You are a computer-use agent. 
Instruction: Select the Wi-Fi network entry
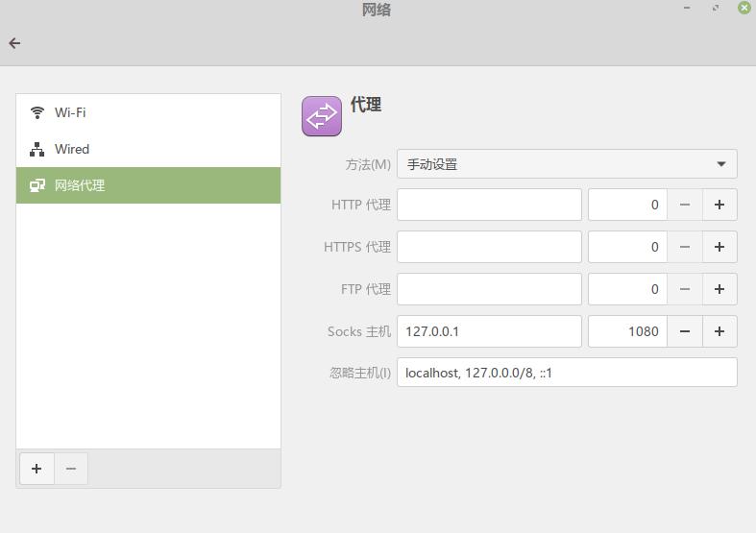[x=149, y=112]
